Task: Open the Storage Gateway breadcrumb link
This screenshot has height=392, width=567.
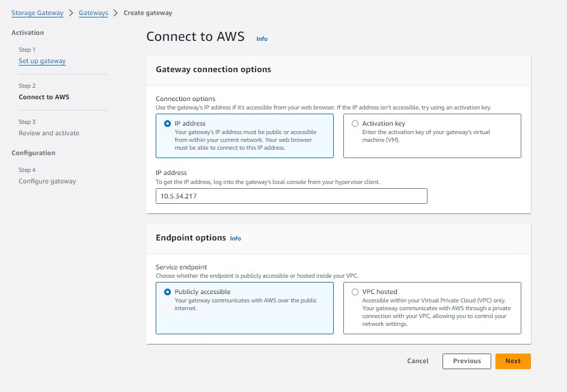Action: [37, 13]
